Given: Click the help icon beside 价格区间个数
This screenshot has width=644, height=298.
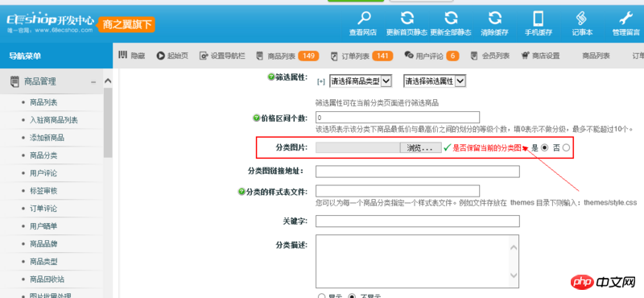Looking at the screenshot, I should tap(257, 118).
